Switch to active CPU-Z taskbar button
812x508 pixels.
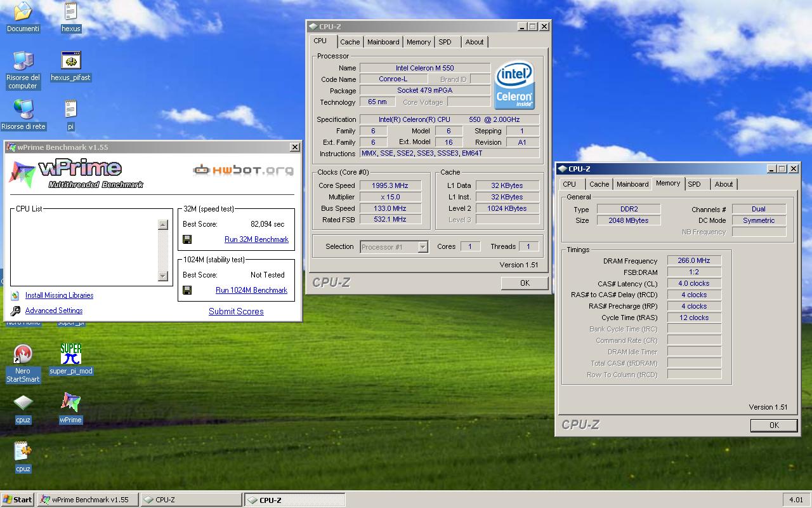(x=295, y=500)
